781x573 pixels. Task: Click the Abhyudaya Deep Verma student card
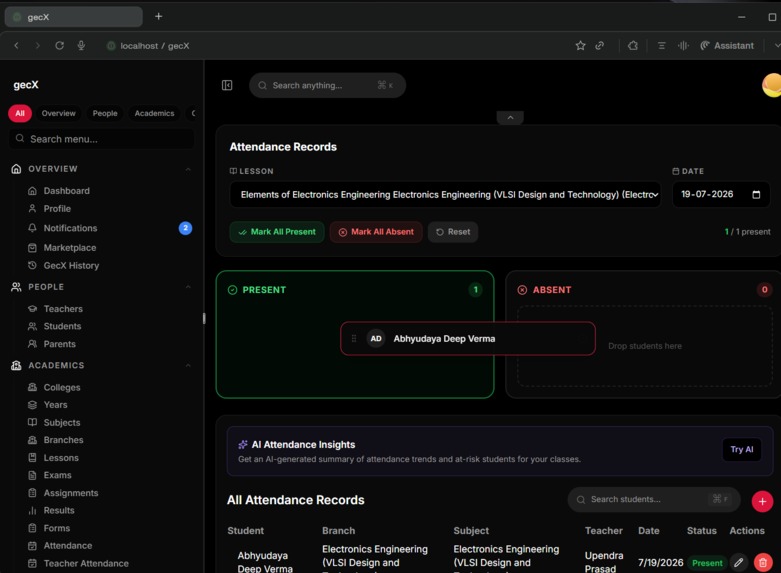pos(468,338)
